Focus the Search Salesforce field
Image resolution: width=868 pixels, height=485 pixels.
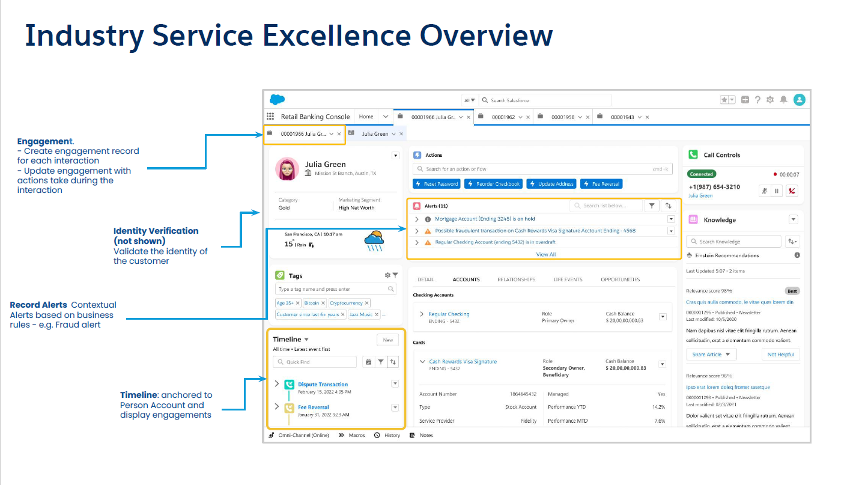545,100
